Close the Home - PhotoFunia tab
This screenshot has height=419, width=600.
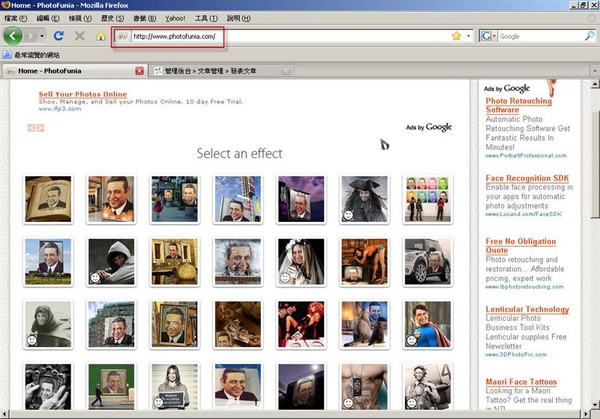(139, 71)
